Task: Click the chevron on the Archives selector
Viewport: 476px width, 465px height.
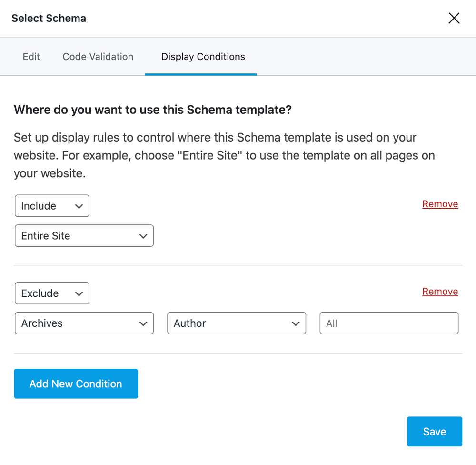Action: pos(143,323)
